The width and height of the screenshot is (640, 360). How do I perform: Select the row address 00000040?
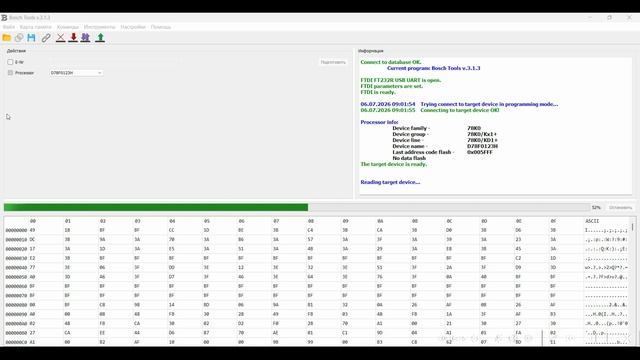tap(16, 268)
